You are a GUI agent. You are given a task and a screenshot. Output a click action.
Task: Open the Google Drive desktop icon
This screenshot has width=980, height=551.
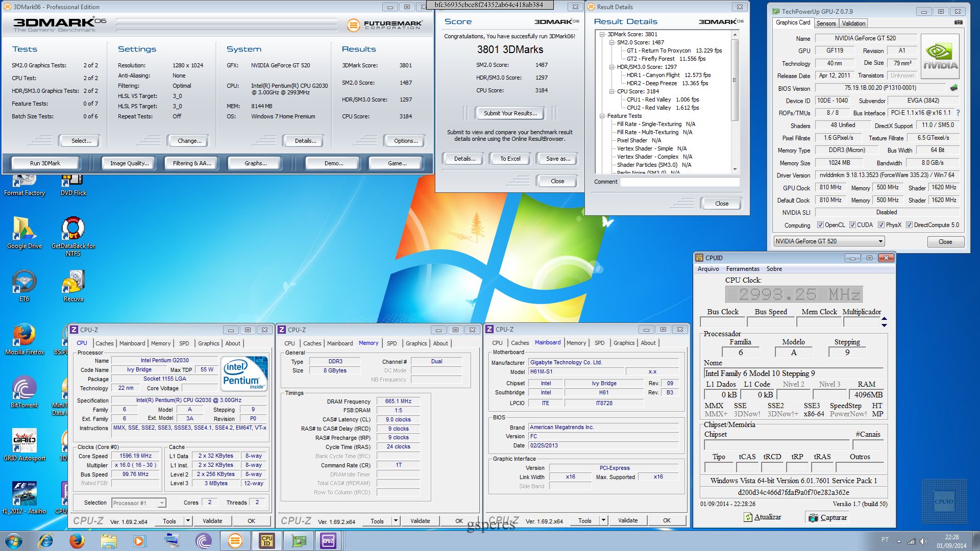(24, 232)
